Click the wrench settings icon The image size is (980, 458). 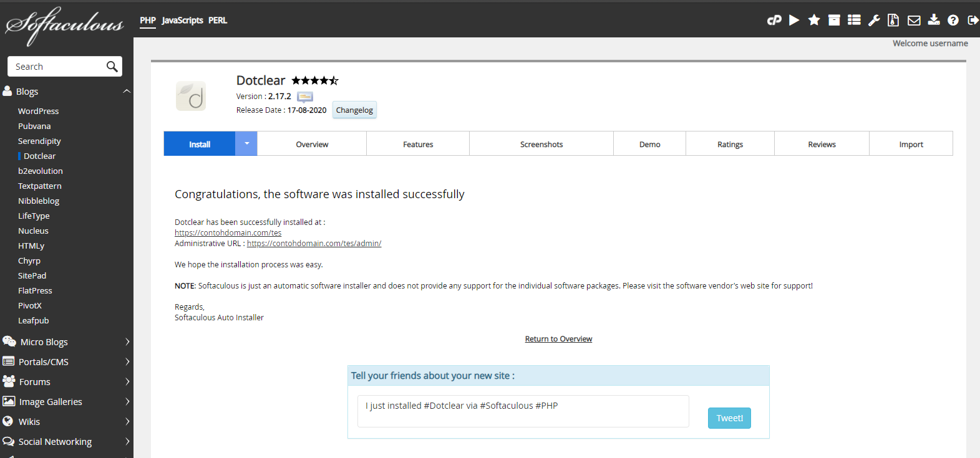pos(874,21)
